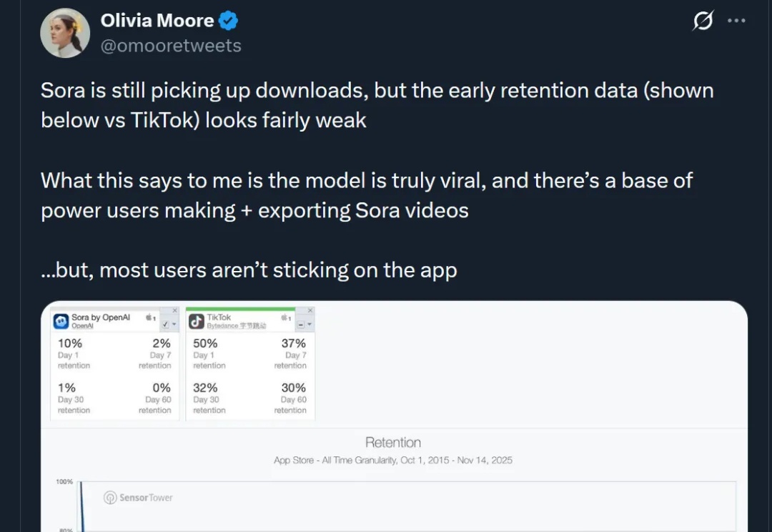The height and width of the screenshot is (532, 772).
Task: Toggle the TikTok card checkbox
Action: click(301, 325)
